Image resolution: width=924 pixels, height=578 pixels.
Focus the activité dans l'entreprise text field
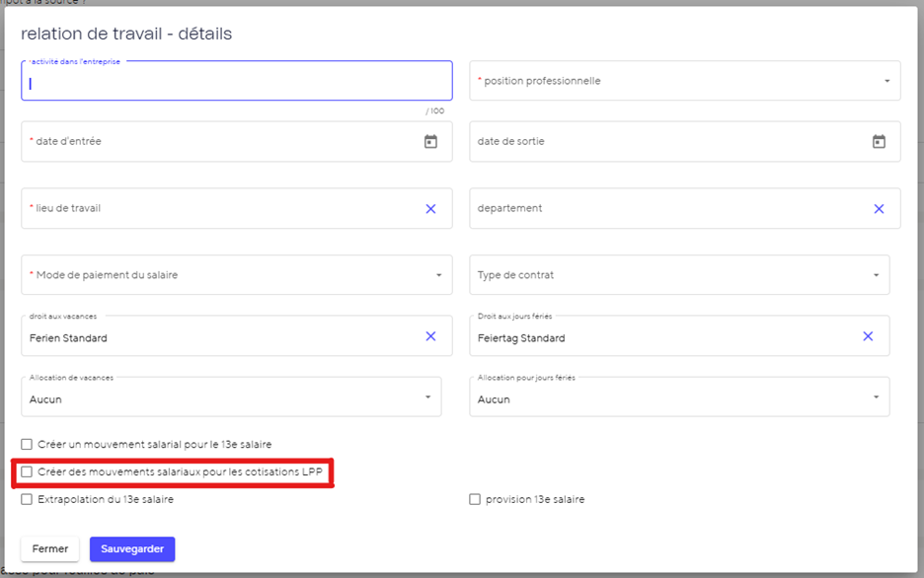236,84
